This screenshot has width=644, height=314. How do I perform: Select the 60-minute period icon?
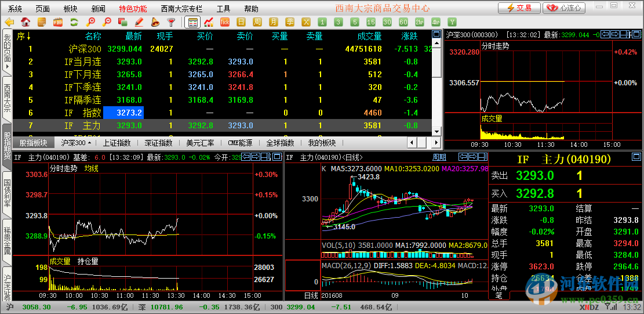click(x=403, y=22)
